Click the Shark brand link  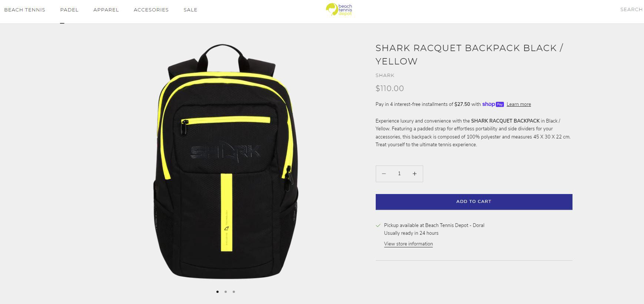pyautogui.click(x=385, y=76)
